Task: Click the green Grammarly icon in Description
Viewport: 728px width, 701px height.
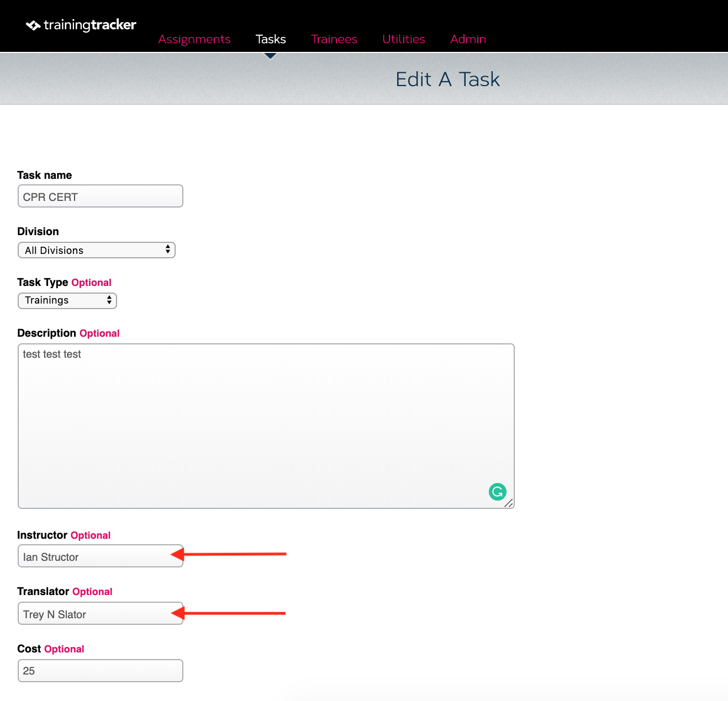Action: [x=498, y=491]
